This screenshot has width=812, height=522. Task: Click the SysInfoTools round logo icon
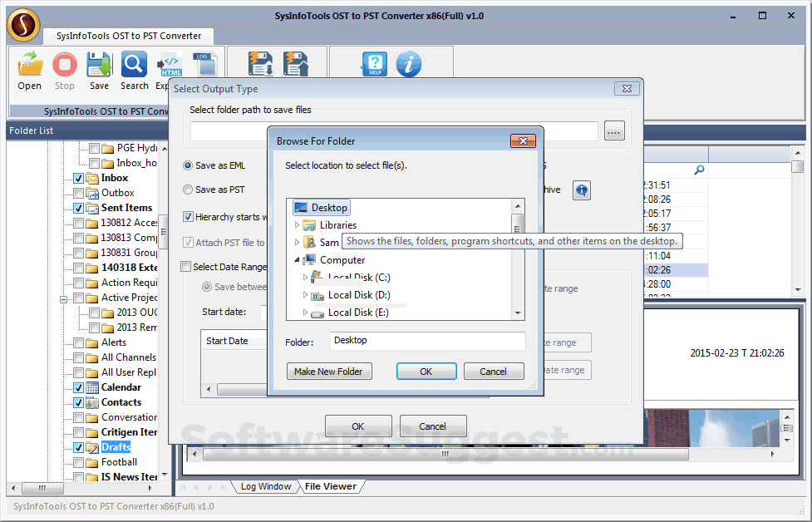[23, 25]
